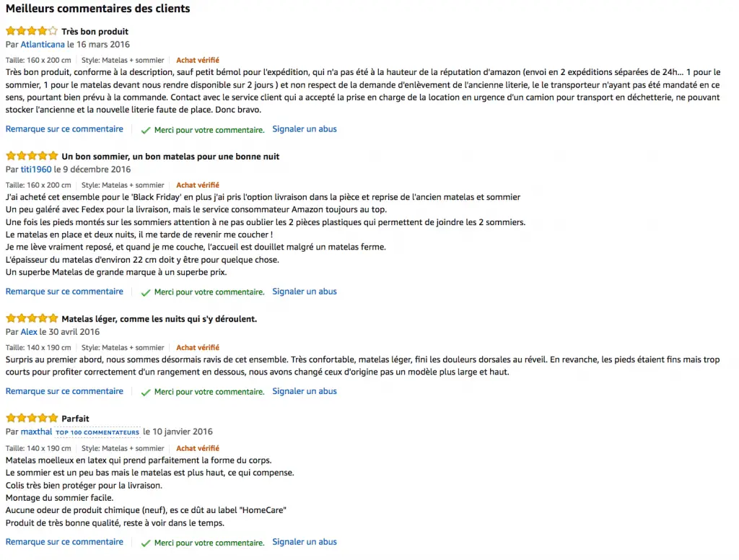
Task: Click green checkmark under Atlanticana's review
Action: (146, 130)
